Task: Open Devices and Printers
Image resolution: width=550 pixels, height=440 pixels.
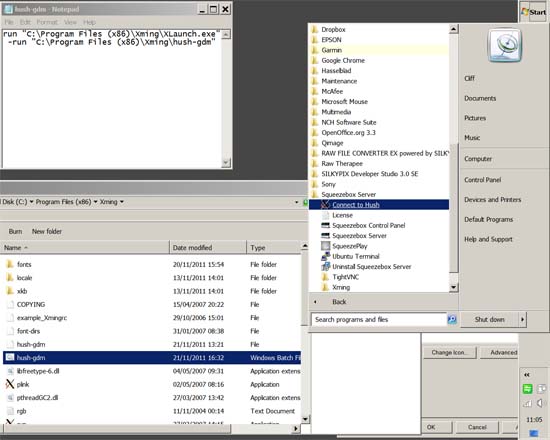Action: click(492, 200)
